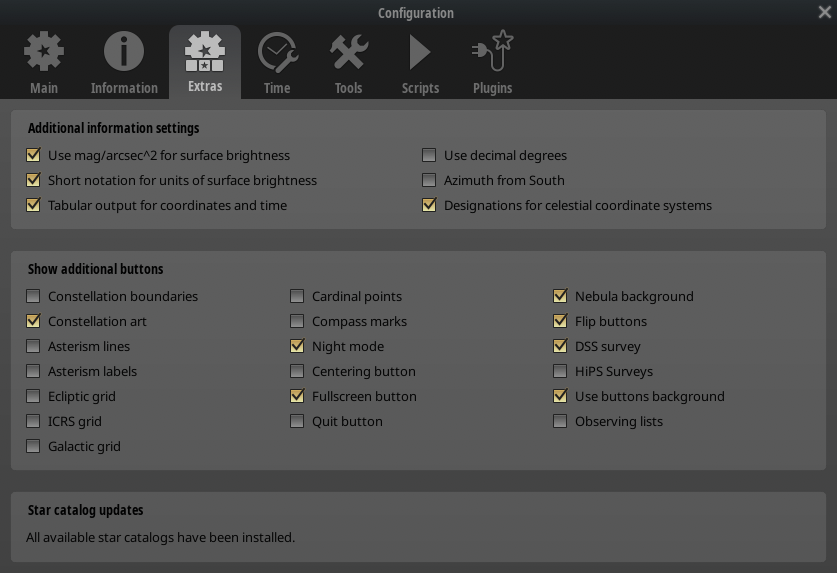Open the Main gear icon tab
The height and width of the screenshot is (573, 837).
44,52
